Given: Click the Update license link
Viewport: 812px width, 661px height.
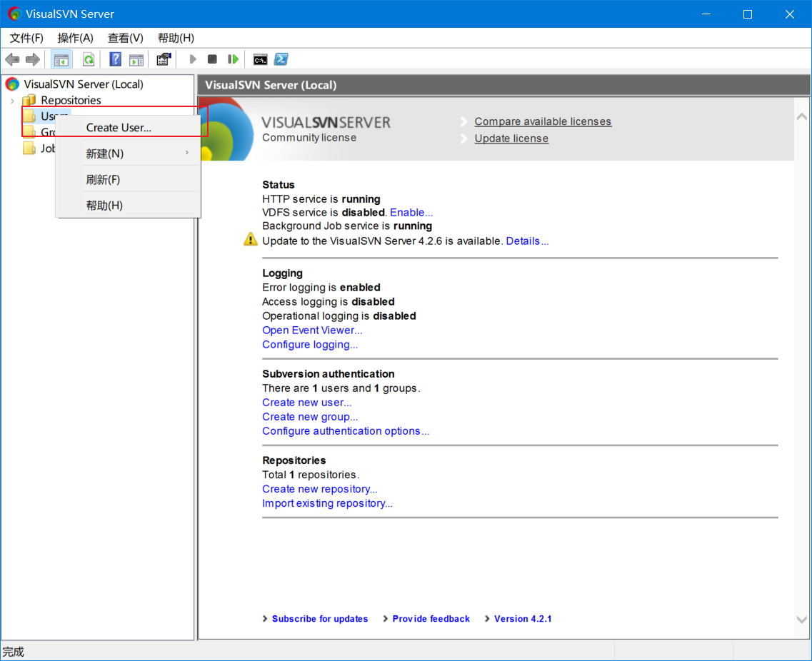Looking at the screenshot, I should point(511,138).
